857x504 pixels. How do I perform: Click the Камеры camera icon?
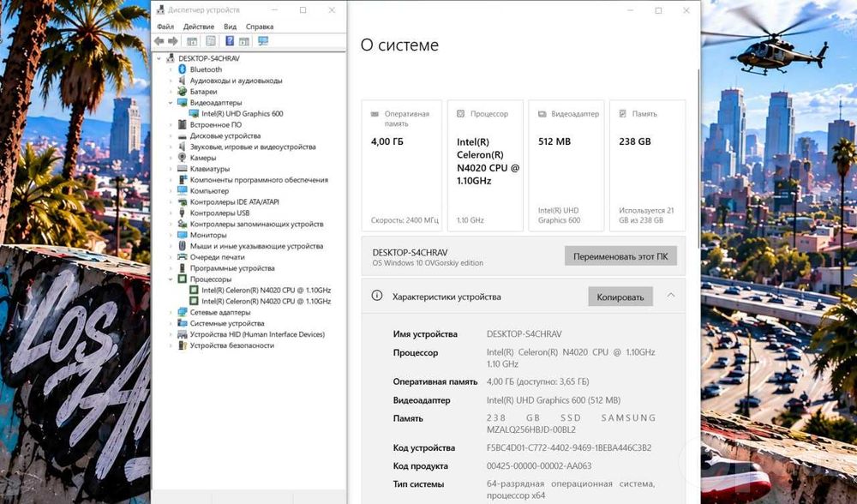[x=183, y=158]
